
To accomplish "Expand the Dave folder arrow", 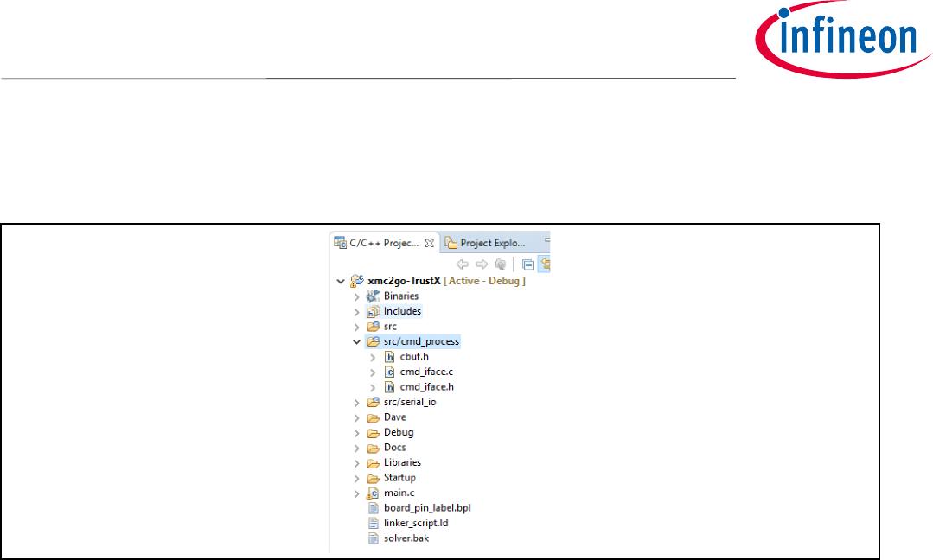I will coord(356,418).
